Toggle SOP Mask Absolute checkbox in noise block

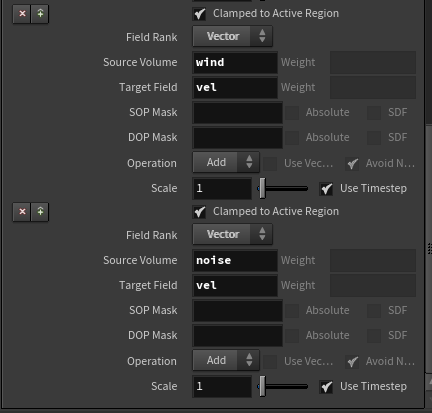[x=292, y=311]
